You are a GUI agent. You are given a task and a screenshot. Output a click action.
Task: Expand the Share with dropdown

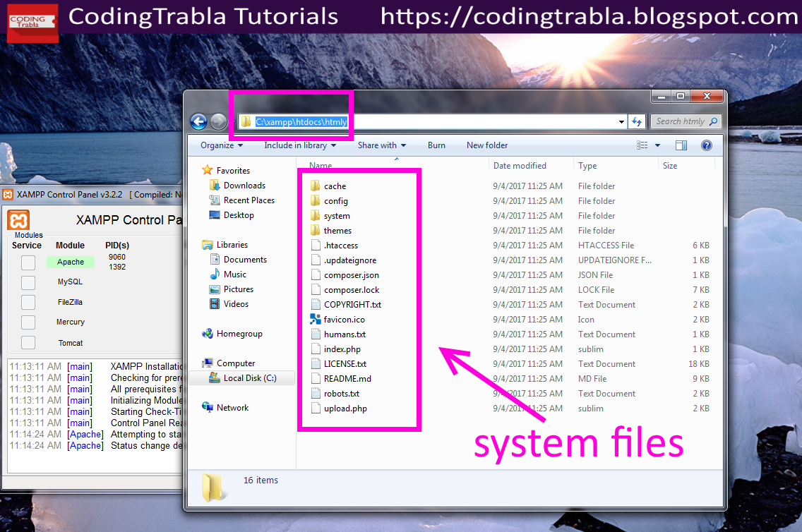381,145
